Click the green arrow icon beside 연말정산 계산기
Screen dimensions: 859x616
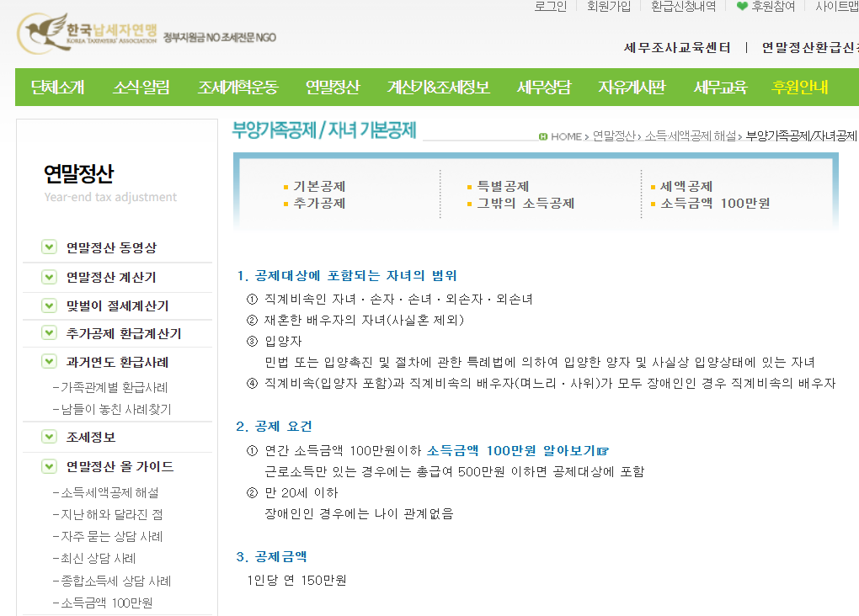(48, 276)
